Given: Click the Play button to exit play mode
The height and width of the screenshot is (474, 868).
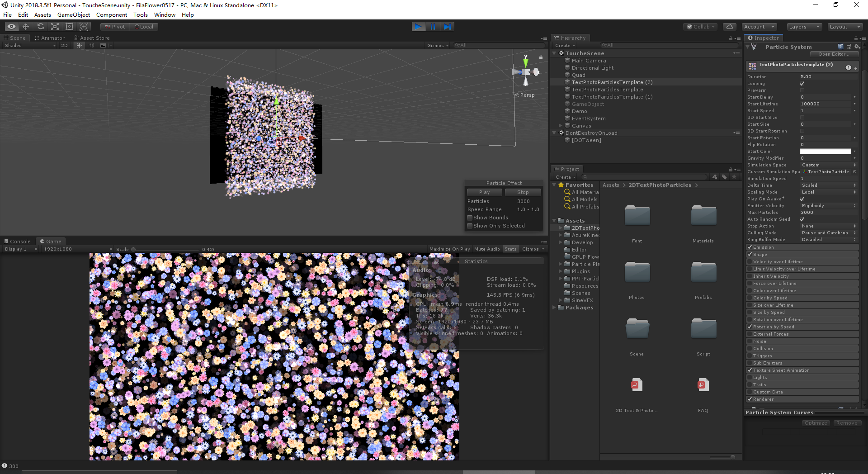Looking at the screenshot, I should point(419,27).
